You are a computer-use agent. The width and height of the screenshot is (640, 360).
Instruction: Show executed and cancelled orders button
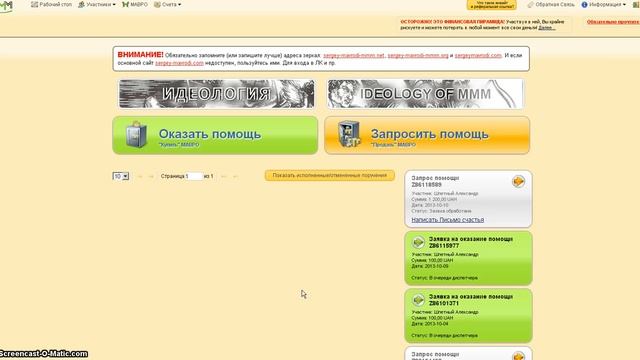tap(329, 176)
